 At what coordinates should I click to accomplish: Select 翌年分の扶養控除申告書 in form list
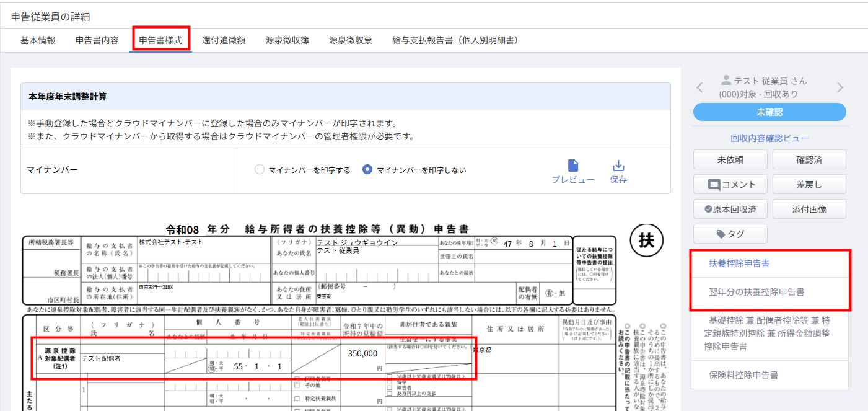tap(769, 291)
